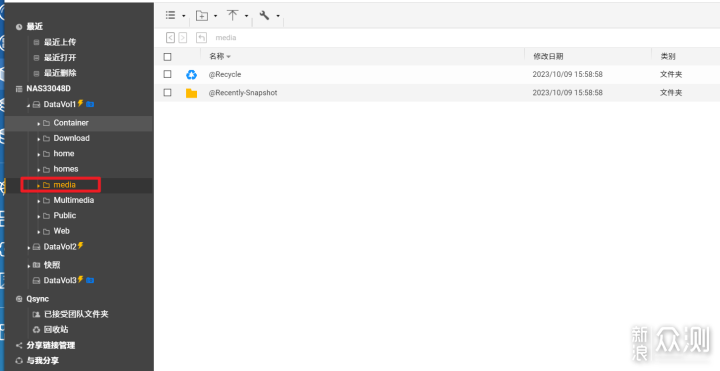Click the blue @Recycle bin icon
This screenshot has width=720, height=371.
191,74
